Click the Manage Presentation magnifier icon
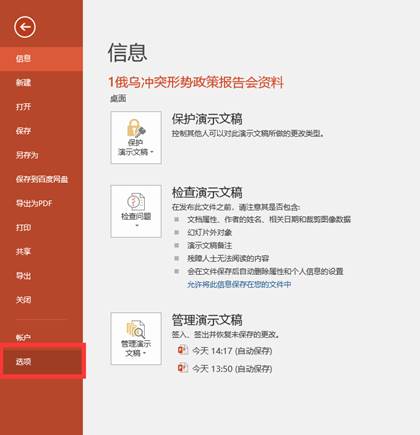The width and height of the screenshot is (420, 435). [136, 329]
